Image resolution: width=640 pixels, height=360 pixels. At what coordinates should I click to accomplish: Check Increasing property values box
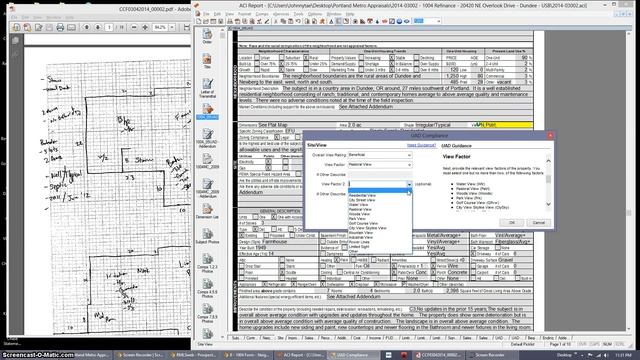(361, 58)
